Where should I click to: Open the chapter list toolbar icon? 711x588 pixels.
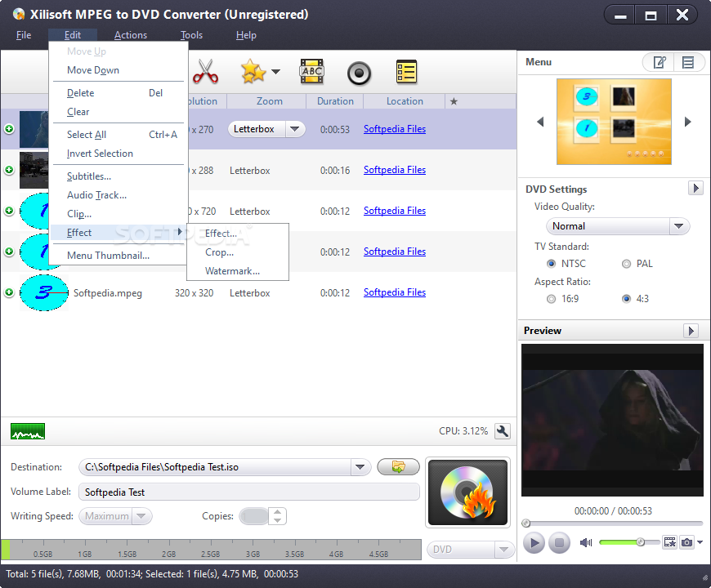pos(406,72)
